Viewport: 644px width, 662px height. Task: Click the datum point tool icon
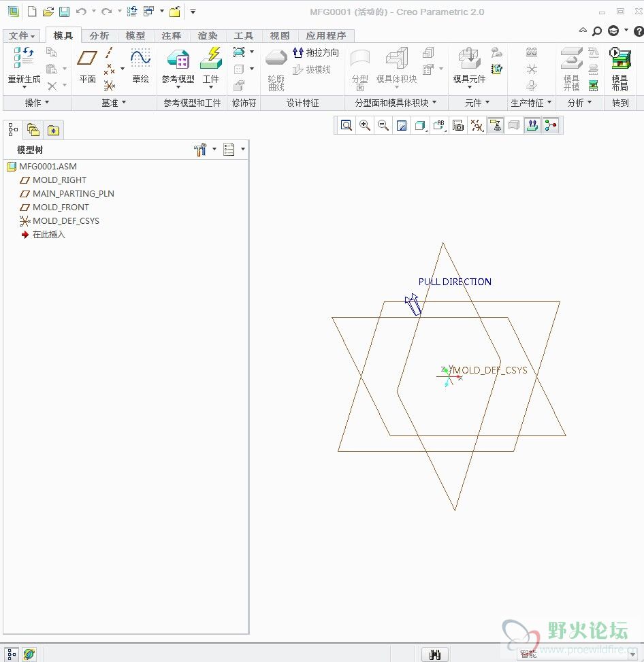pos(110,69)
